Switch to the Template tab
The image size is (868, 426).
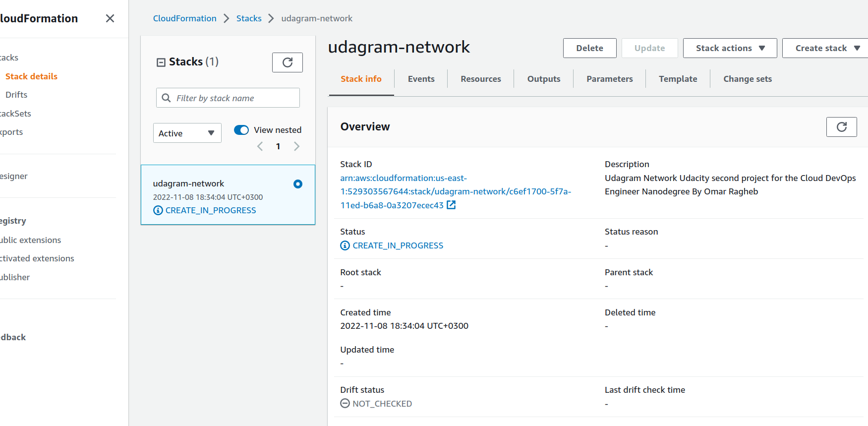pos(678,79)
